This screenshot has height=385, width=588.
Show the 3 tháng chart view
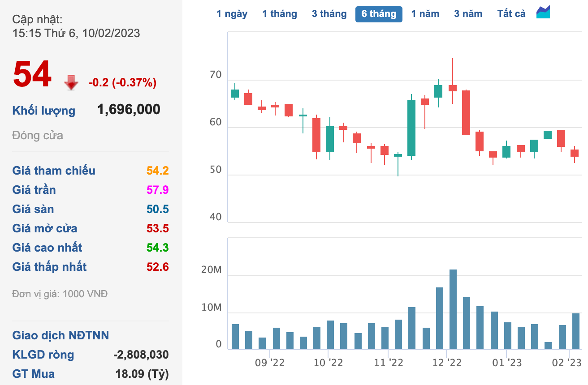tap(329, 14)
